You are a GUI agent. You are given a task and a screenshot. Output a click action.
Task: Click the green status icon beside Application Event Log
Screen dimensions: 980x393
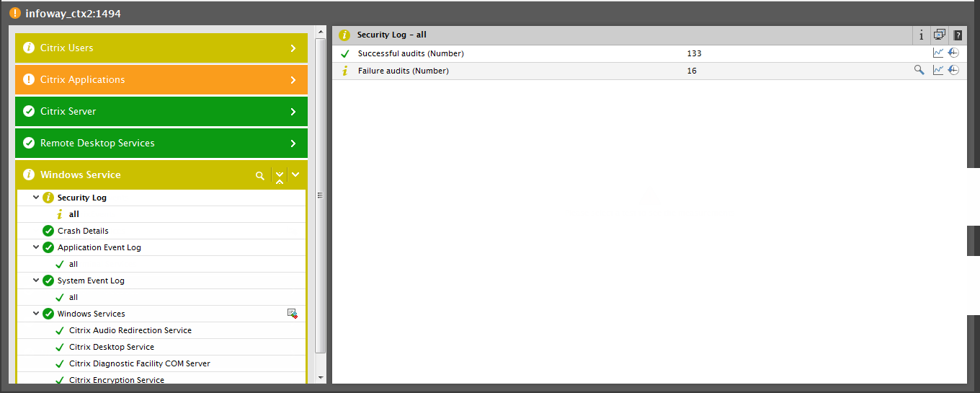[x=48, y=247]
